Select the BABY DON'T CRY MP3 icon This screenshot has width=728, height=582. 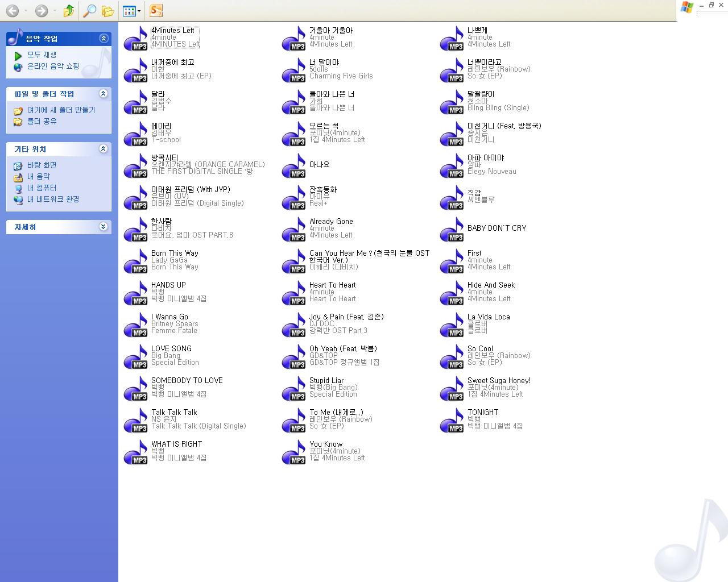[x=452, y=229]
